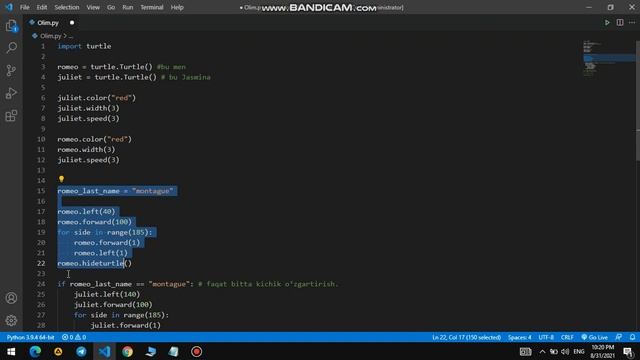Open the Manage gear icon
Screen dimensions: 640x360
[11, 320]
